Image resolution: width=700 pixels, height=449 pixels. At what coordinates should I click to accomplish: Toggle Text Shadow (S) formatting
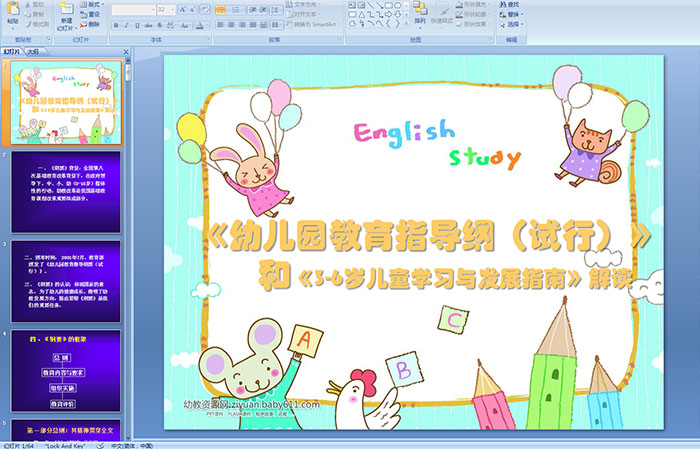coord(160,25)
